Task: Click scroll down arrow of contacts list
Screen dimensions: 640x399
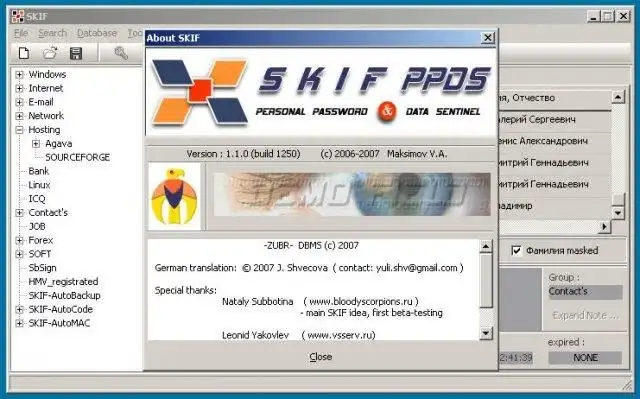Action: pyautogui.click(x=618, y=213)
